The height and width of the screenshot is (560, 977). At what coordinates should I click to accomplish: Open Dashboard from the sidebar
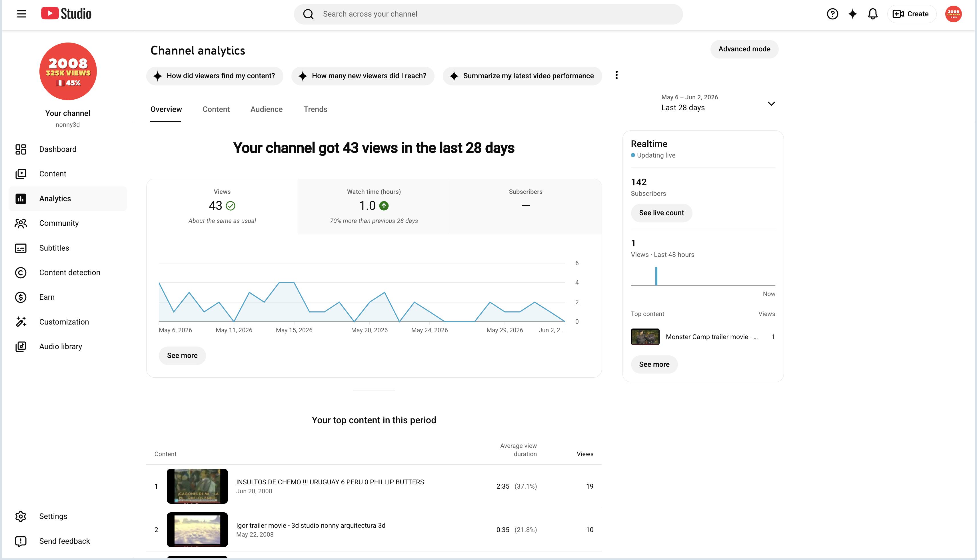pyautogui.click(x=68, y=149)
